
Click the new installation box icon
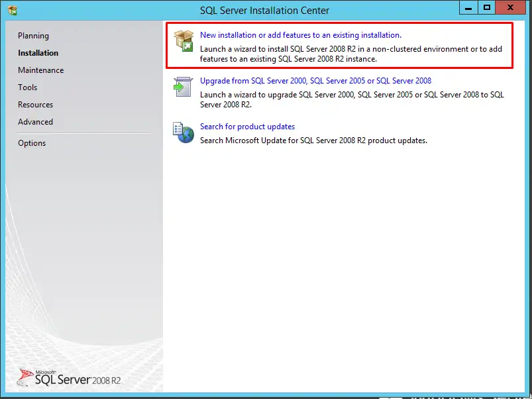pyautogui.click(x=184, y=40)
